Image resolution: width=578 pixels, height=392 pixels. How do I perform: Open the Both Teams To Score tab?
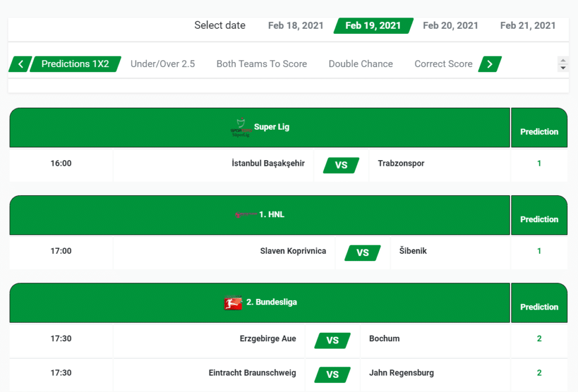[x=261, y=64]
